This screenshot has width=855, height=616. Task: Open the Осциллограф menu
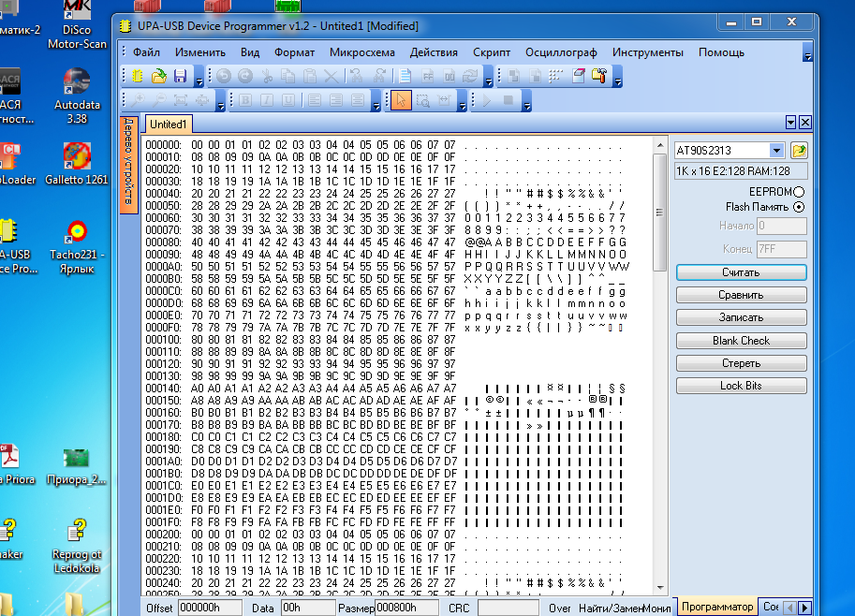coord(561,52)
